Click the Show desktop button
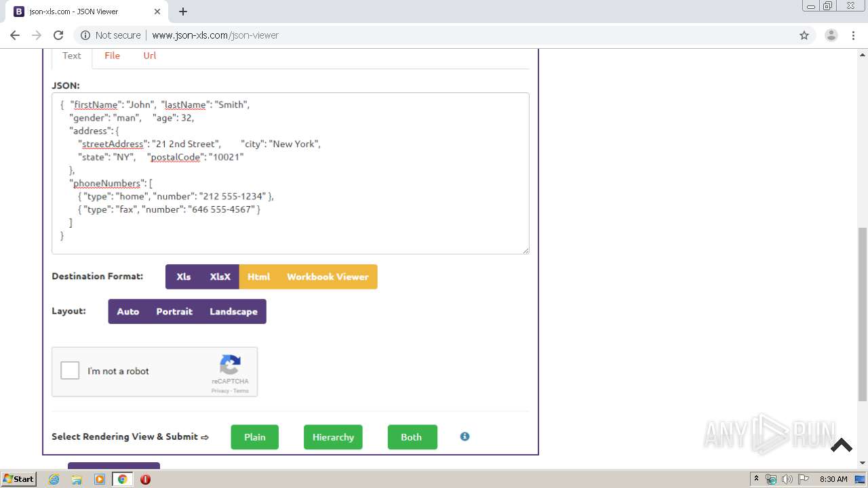 pos(861,479)
